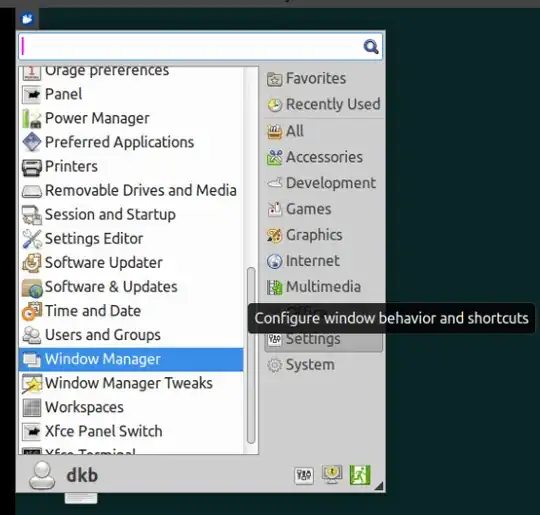Click the Lock Screen icon
Image resolution: width=540 pixels, height=515 pixels.
point(332,474)
